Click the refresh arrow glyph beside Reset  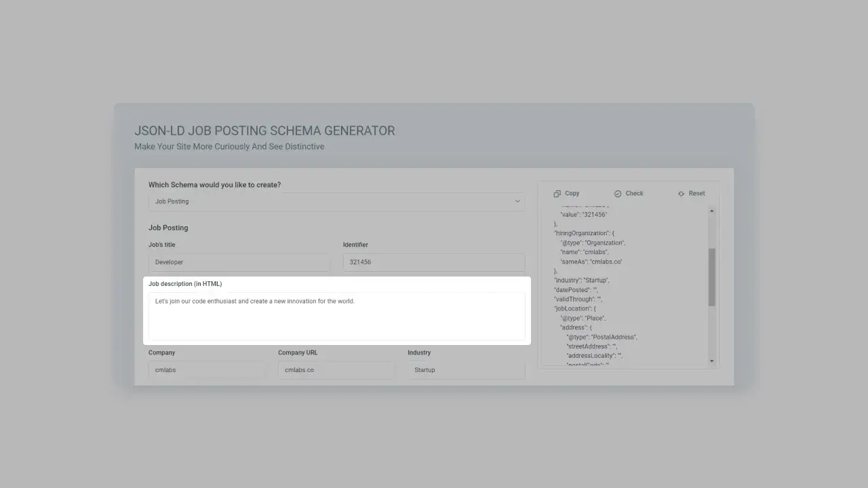point(680,193)
